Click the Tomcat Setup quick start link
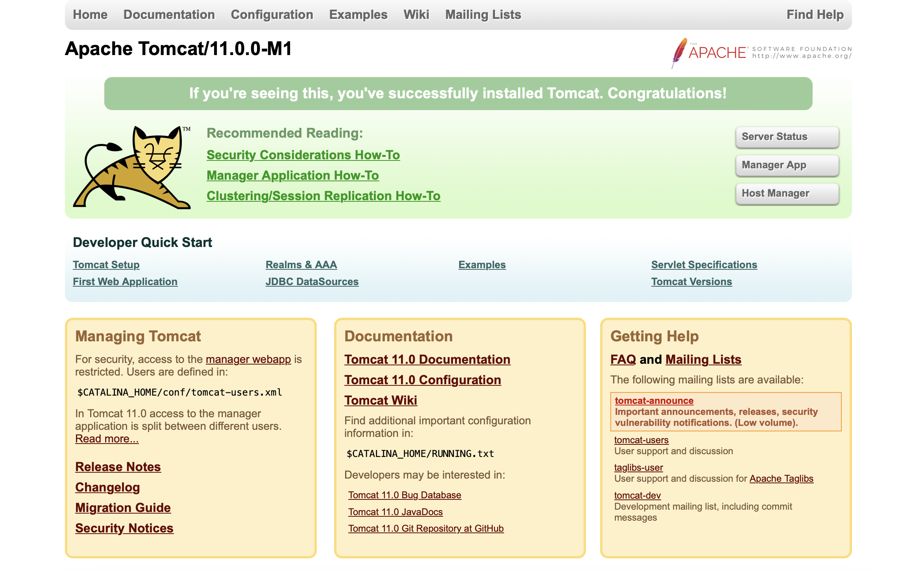This screenshot has height=571, width=924. pos(105,264)
